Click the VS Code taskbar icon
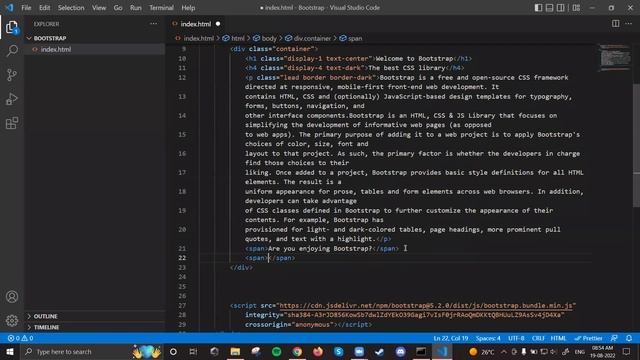 point(442,351)
